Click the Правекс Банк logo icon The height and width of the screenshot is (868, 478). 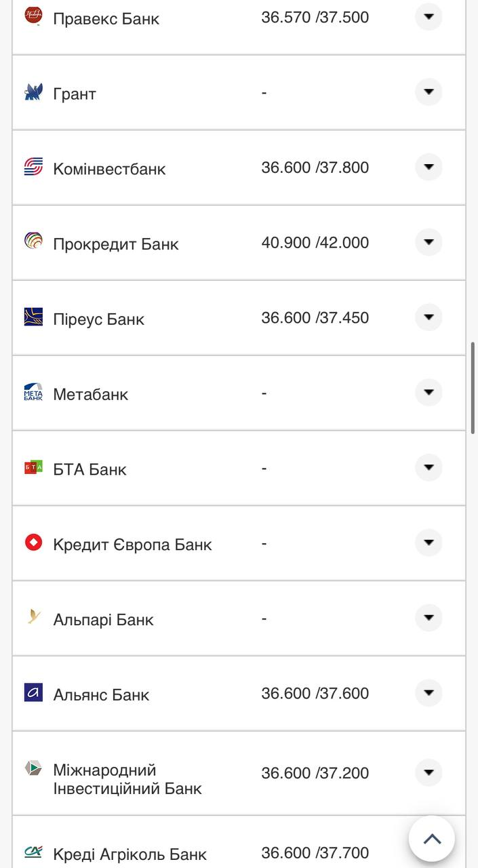[x=33, y=16]
